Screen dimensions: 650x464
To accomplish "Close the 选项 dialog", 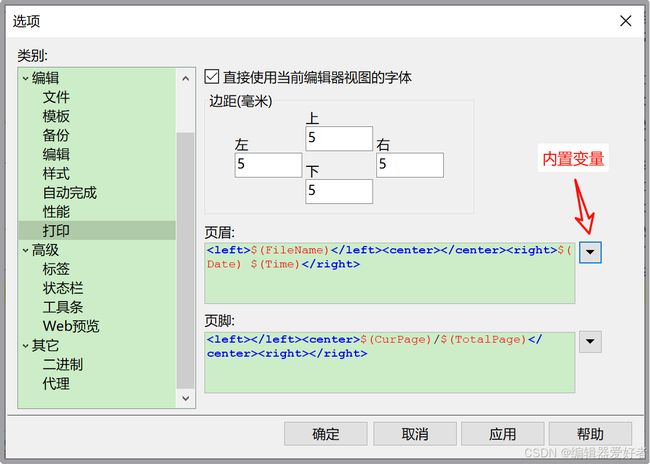I will [x=626, y=21].
